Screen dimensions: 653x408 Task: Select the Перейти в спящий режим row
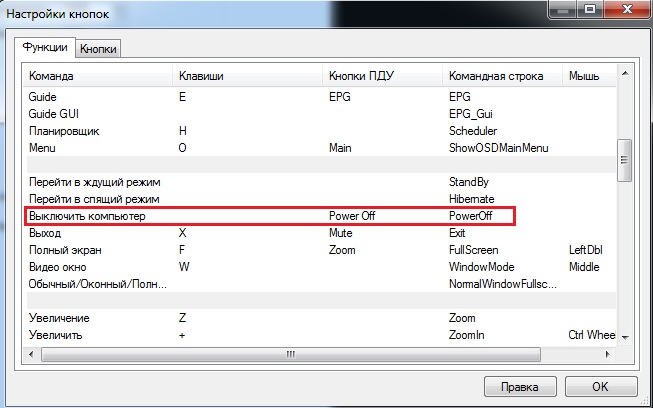[x=93, y=199]
